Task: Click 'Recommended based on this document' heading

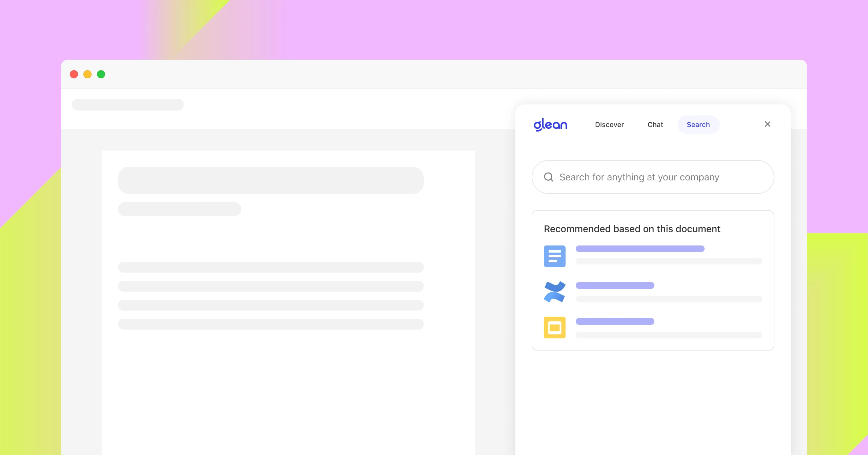Action: click(x=632, y=229)
